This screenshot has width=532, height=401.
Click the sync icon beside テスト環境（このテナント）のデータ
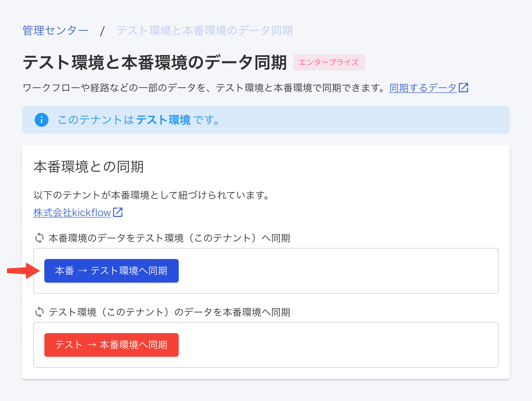[x=39, y=312]
